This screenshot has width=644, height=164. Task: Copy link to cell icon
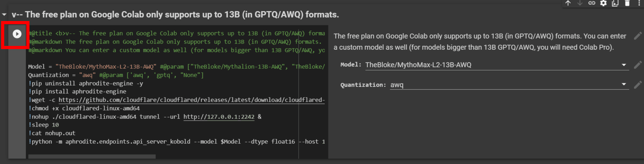[x=592, y=3]
